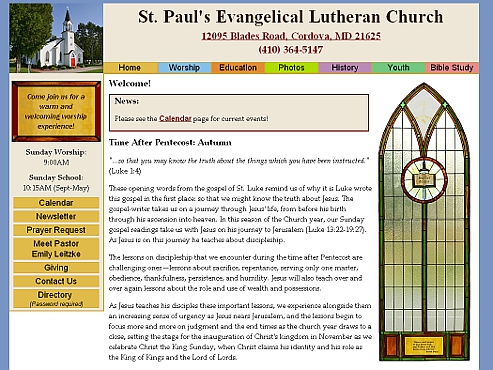The image size is (493, 370).
Task: Select the Photos tab
Action: 292,68
